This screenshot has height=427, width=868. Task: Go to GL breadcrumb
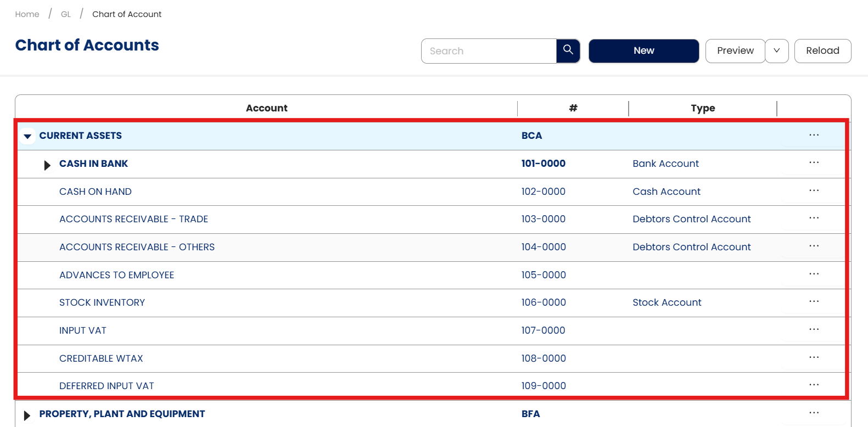pyautogui.click(x=66, y=14)
